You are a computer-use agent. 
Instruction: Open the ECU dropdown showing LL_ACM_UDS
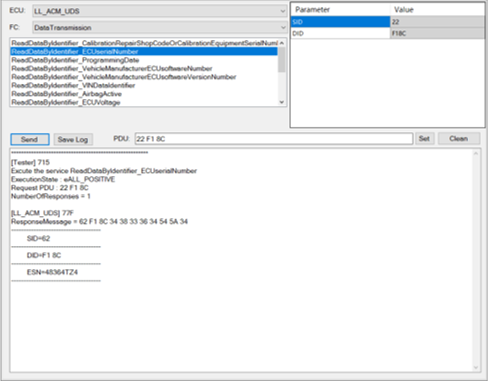click(160, 11)
